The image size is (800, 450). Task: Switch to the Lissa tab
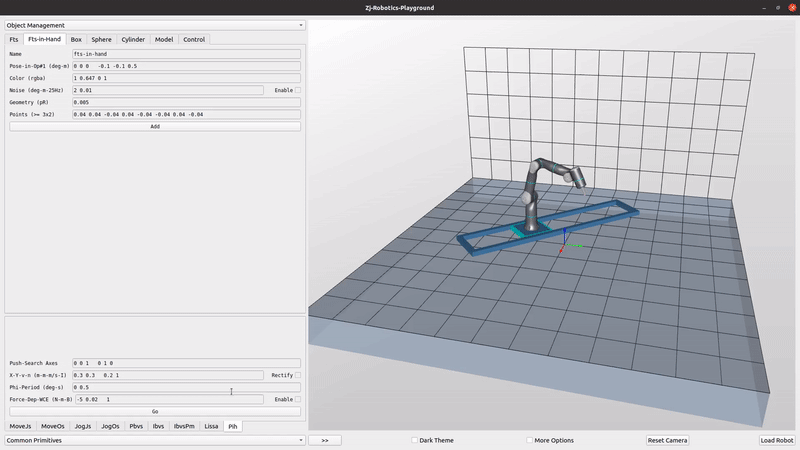pos(211,426)
